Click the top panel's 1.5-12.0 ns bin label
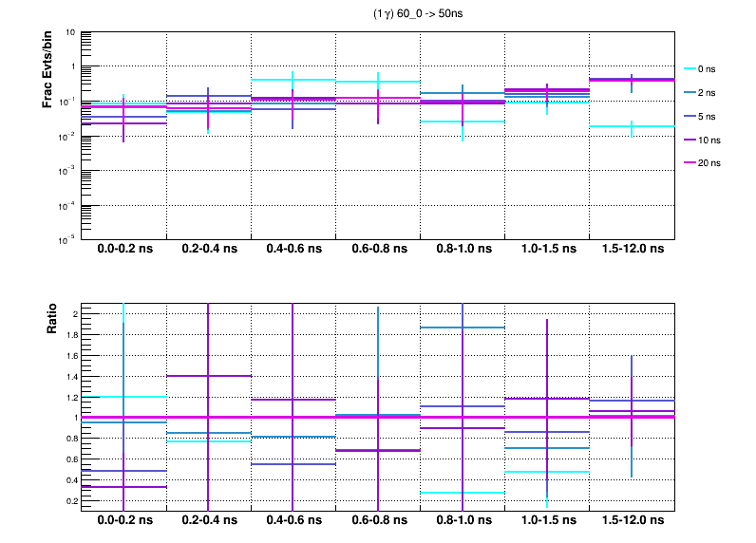This screenshot has height=543, width=756. (633, 250)
